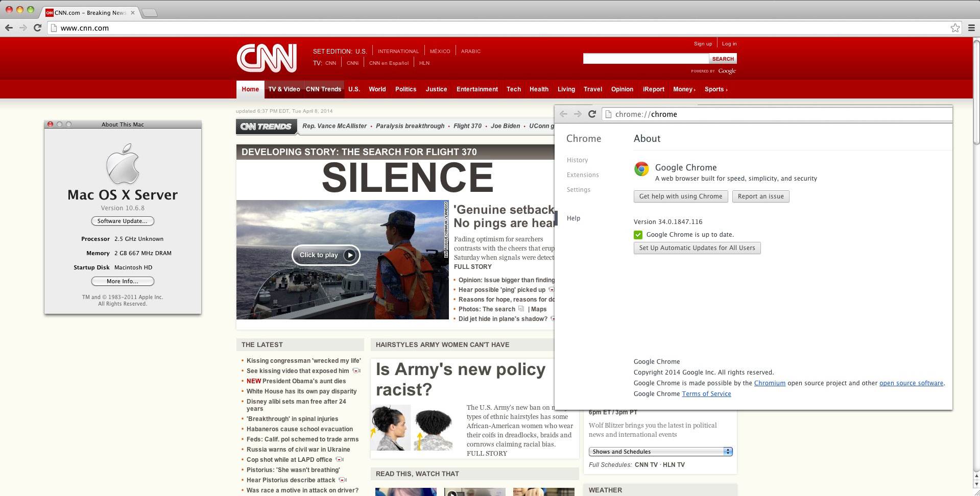Open Shows and Schedules dropdown
Screen dimensions: 980x496
tap(660, 452)
